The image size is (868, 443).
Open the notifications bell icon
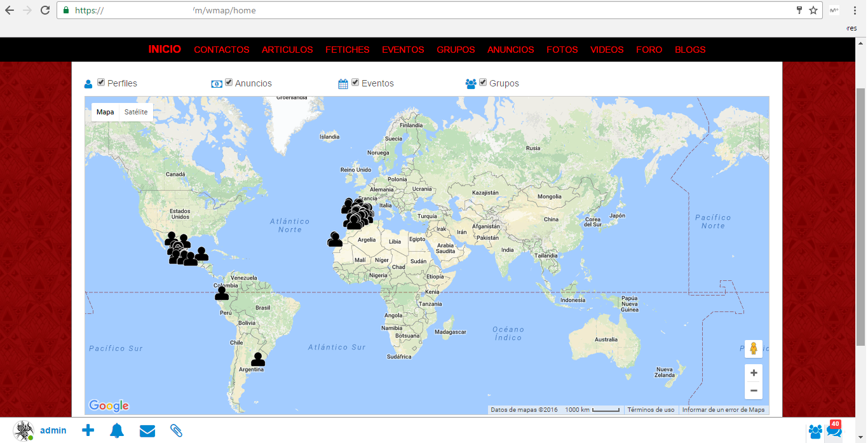pyautogui.click(x=117, y=430)
